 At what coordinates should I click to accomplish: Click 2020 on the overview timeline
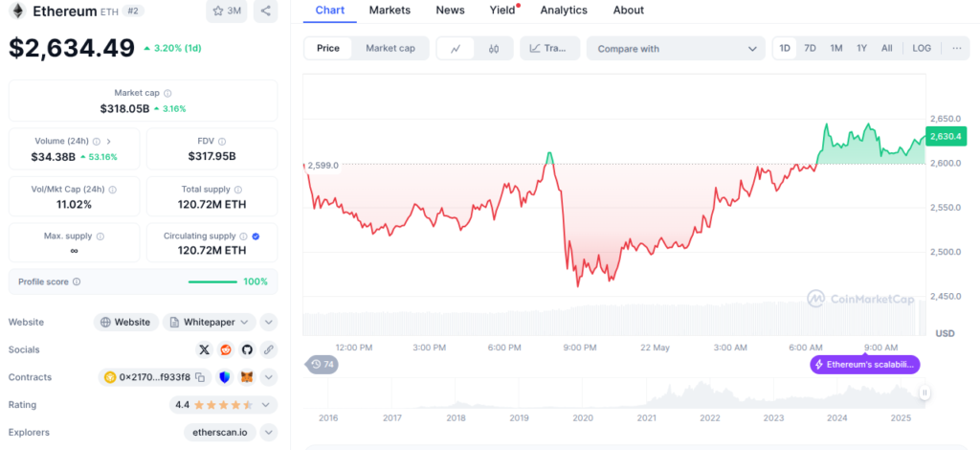(583, 417)
